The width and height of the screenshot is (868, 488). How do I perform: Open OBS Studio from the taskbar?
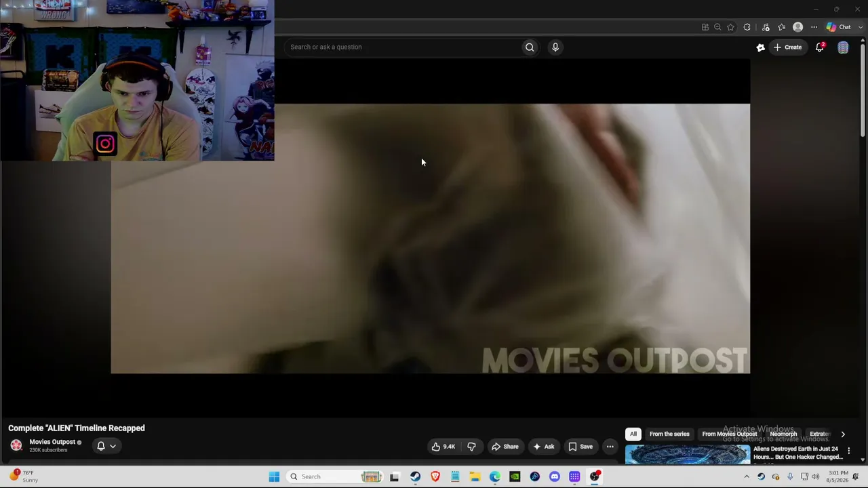coord(595,476)
